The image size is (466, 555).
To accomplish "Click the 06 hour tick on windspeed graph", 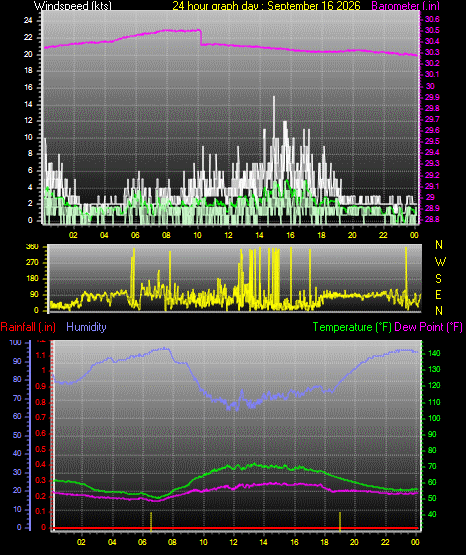I will 135,235.
